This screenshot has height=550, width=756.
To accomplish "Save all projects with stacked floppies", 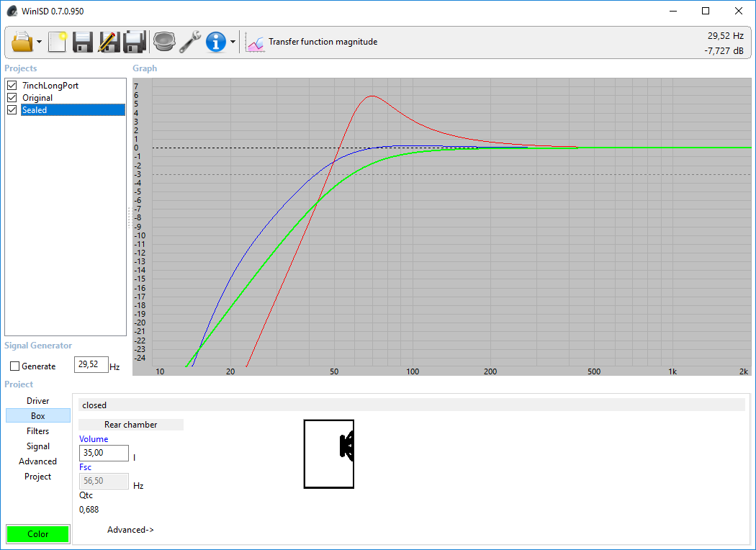I will 135,42.
